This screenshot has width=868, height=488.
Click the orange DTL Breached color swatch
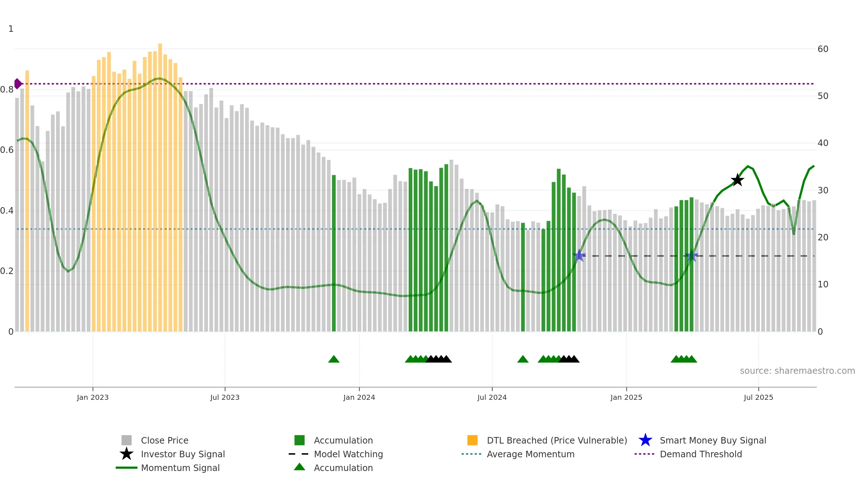click(472, 440)
